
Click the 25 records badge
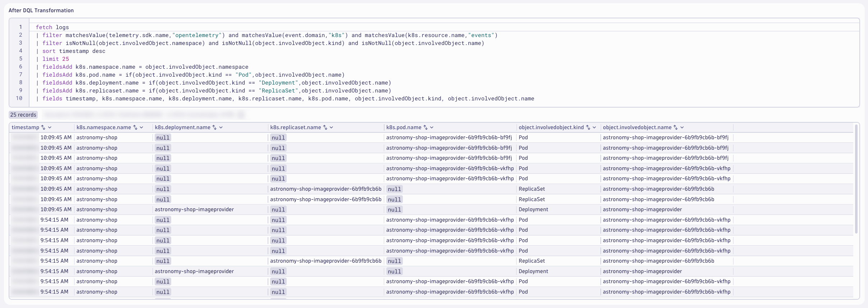23,115
